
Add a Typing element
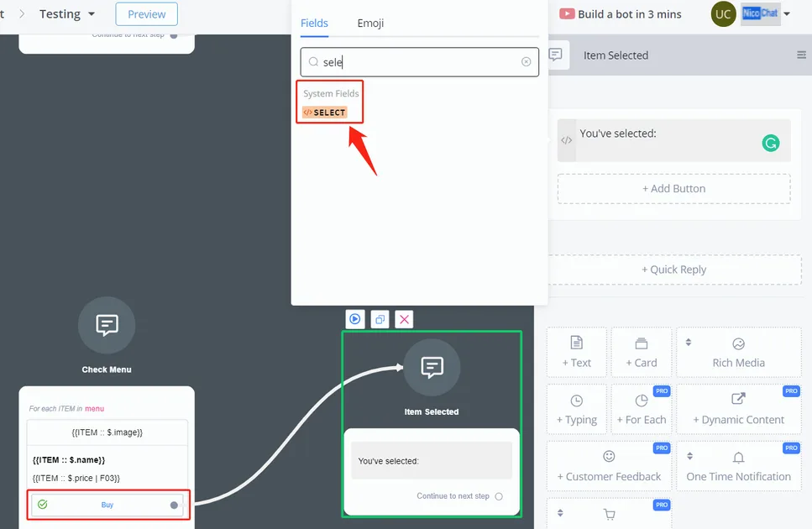point(576,410)
